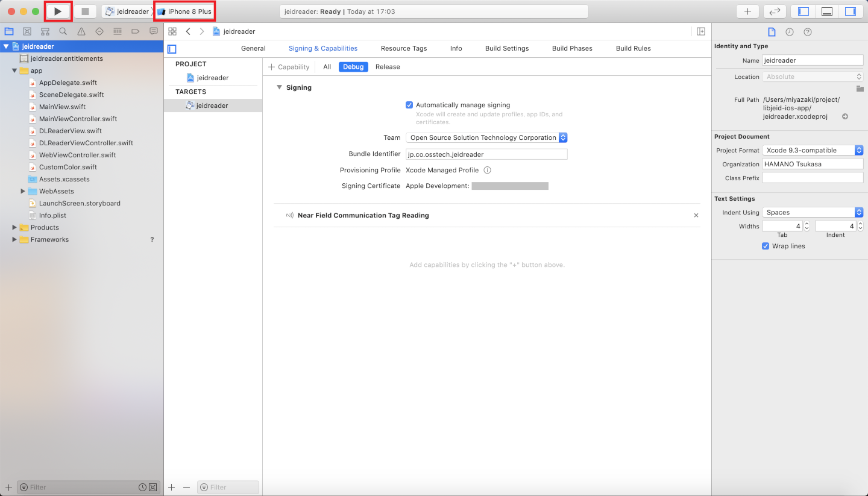This screenshot has width=868, height=496.
Task: Select jeidreader under TARGETS
Action: (213, 105)
